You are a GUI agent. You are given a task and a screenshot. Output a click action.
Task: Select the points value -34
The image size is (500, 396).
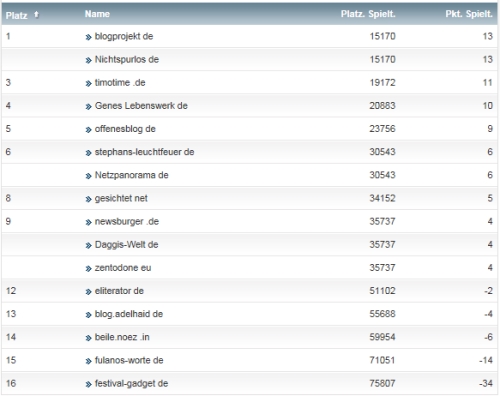coord(486,383)
